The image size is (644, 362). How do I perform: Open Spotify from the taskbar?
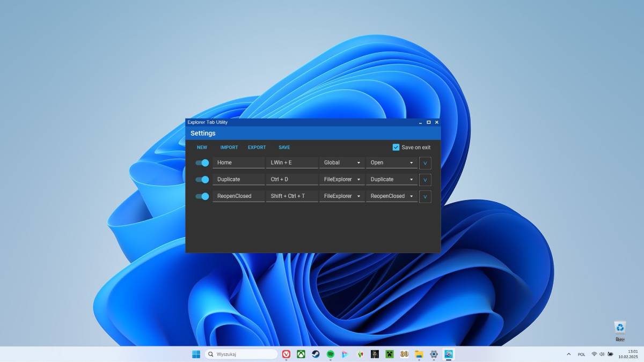point(331,354)
